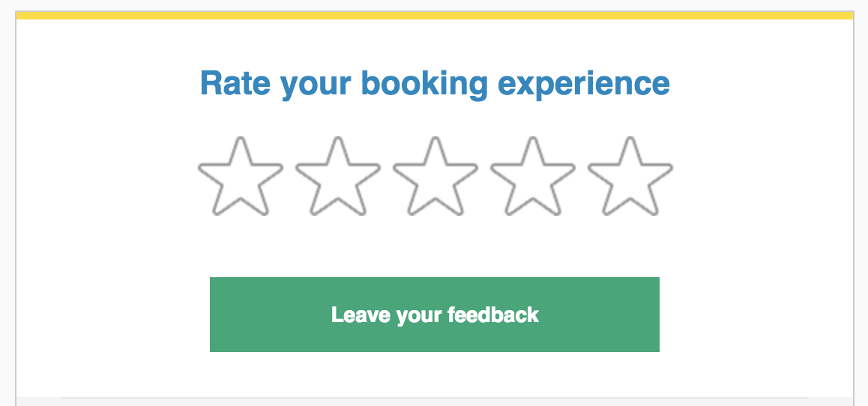Choose the third (middle) star
This screenshot has width=868, height=406.
click(435, 177)
